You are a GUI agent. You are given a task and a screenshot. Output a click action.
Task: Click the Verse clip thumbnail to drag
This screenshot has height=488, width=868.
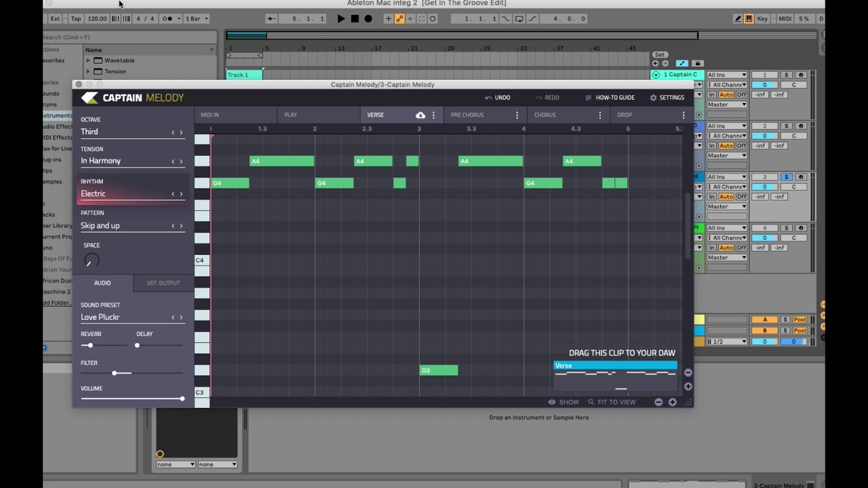(615, 376)
